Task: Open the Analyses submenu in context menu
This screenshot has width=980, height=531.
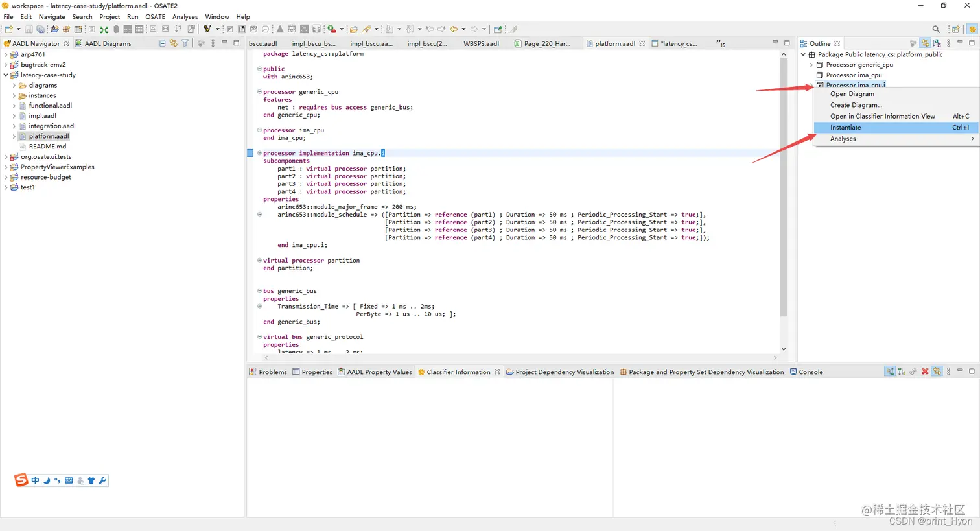Action: pos(896,139)
